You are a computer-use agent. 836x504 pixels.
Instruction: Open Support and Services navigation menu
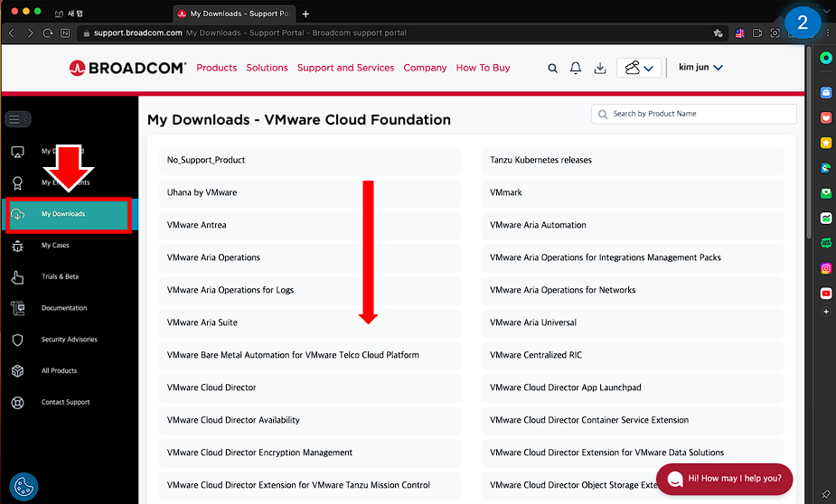pyautogui.click(x=346, y=69)
